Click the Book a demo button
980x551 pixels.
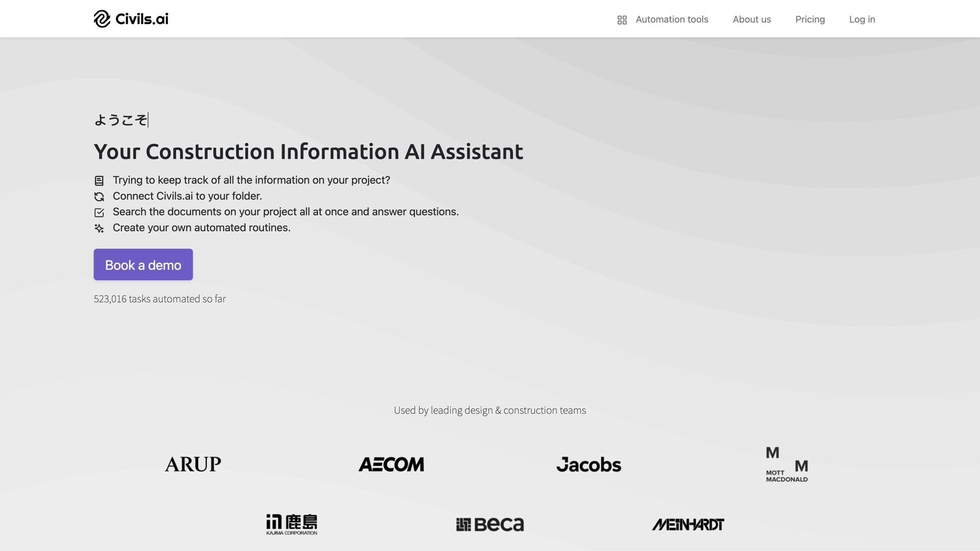[143, 264]
